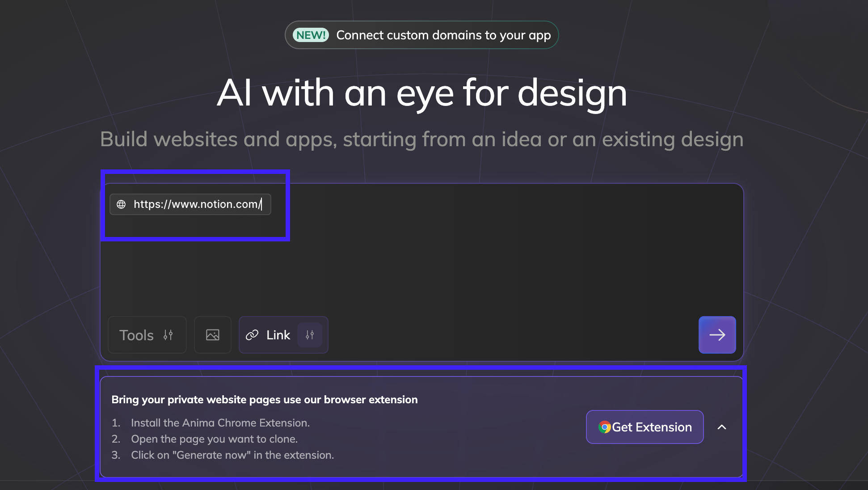Click the 'Bring your private website pages' title
This screenshot has height=490, width=868.
coord(264,400)
